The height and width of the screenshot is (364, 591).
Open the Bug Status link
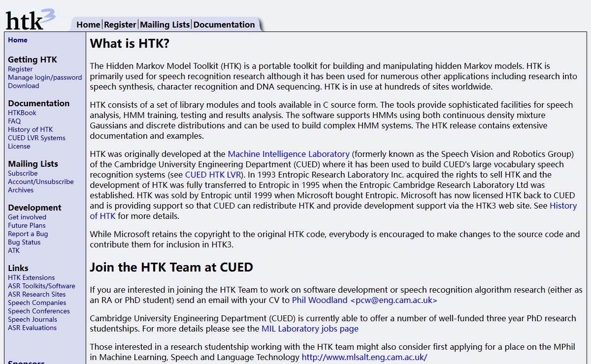[24, 242]
